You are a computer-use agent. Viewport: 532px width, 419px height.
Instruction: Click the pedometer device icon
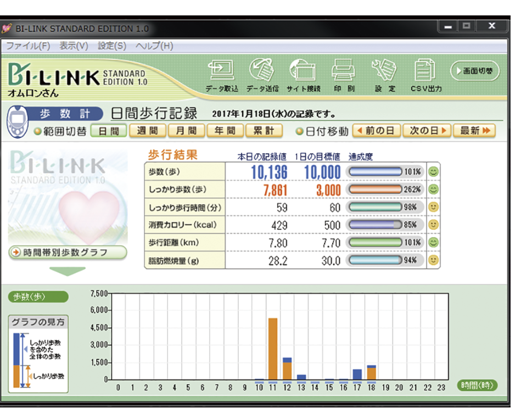coord(18,121)
